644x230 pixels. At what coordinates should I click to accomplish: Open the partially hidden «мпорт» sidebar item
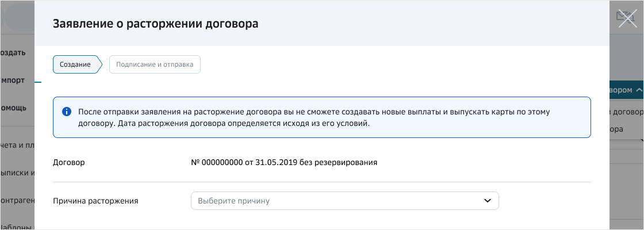[x=13, y=80]
